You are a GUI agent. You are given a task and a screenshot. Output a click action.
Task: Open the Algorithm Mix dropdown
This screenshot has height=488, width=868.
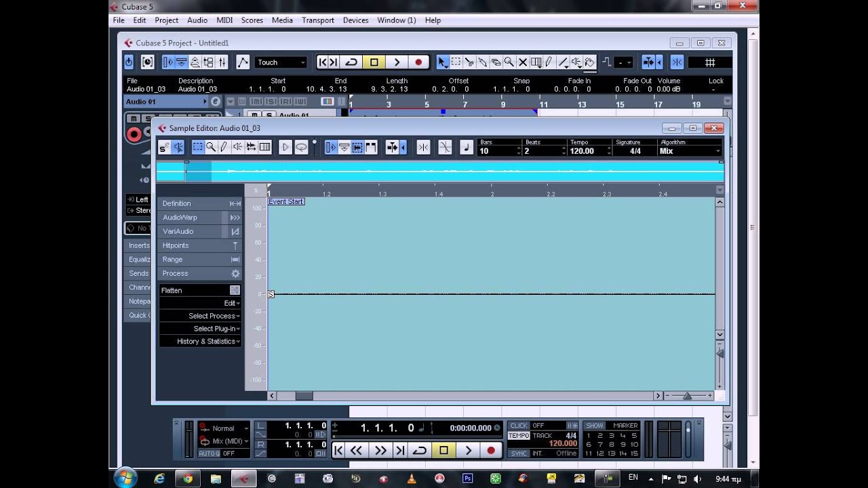(x=690, y=150)
